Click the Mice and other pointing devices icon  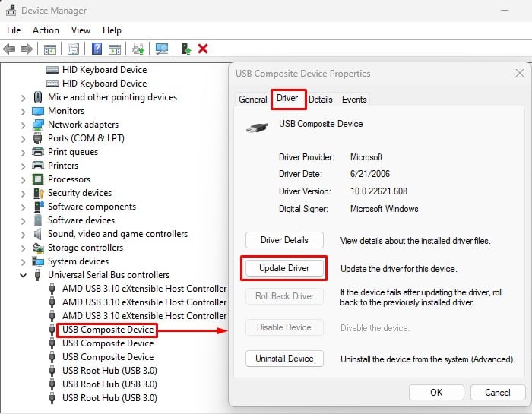[38, 97]
